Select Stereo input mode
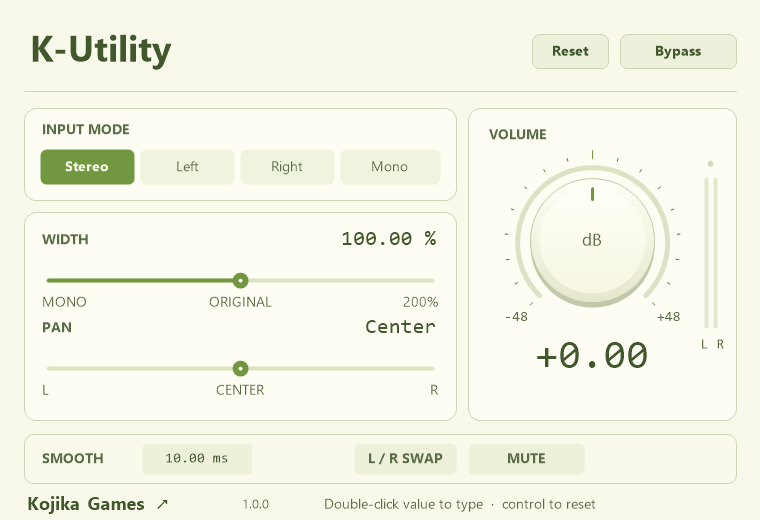This screenshot has height=520, width=760. point(87,167)
